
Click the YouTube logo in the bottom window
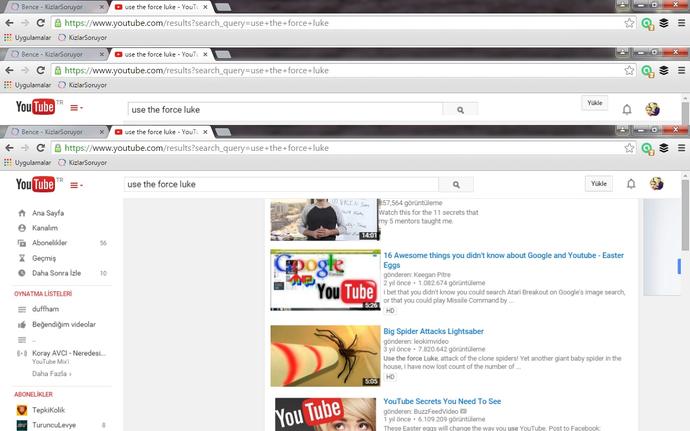point(35,184)
